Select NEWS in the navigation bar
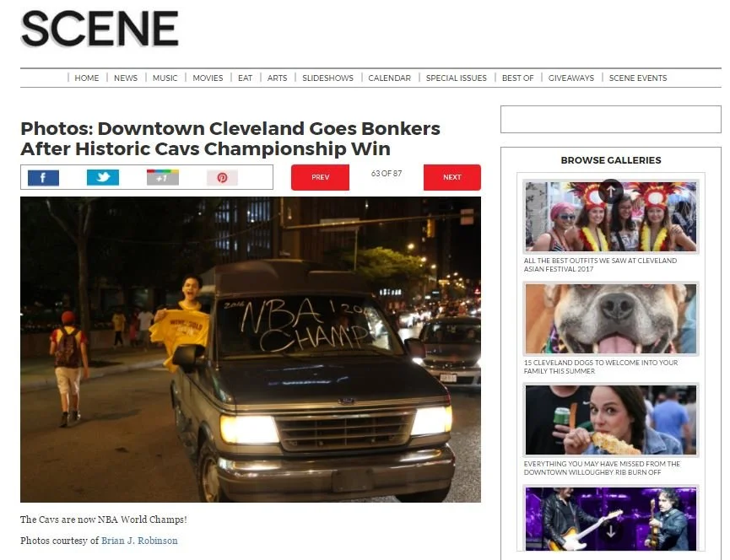730x560 pixels. 126,78
